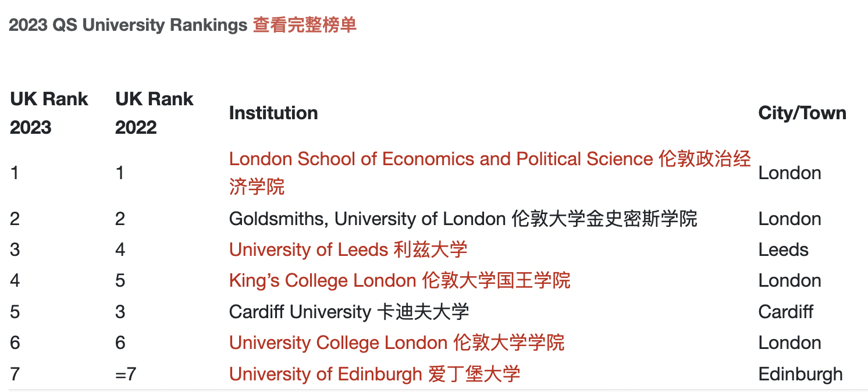Select the City/Town column header

(802, 113)
